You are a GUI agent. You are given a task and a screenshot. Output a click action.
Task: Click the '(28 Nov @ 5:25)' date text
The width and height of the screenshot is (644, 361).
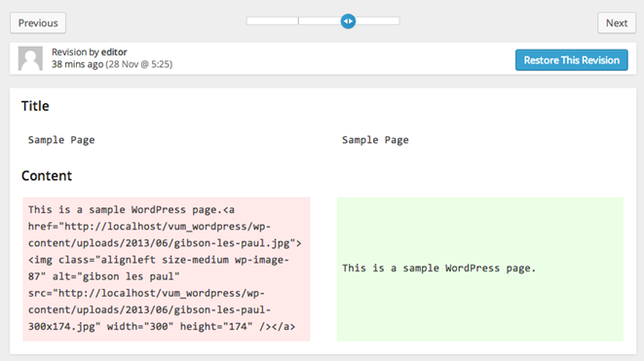click(x=138, y=64)
